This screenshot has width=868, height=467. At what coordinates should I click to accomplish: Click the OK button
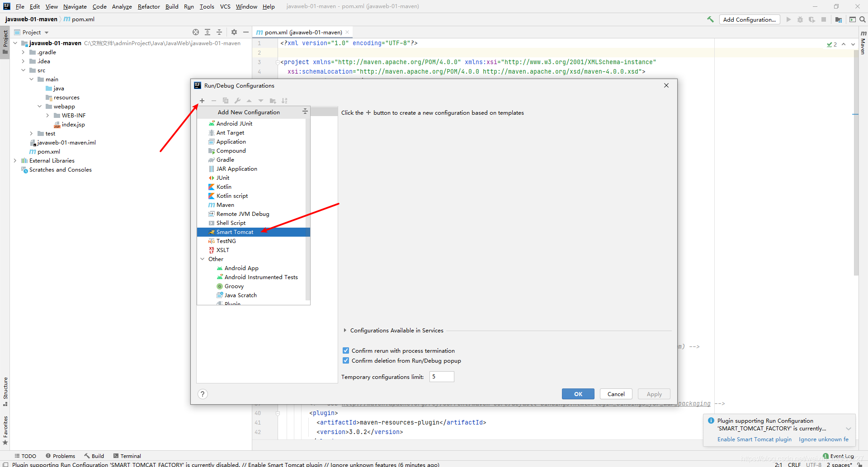point(578,394)
